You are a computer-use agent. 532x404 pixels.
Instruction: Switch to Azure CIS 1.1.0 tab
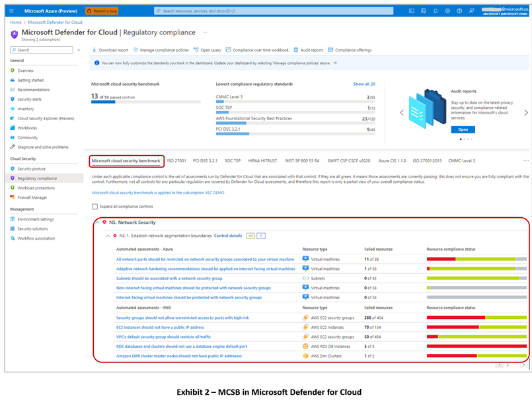tap(392, 160)
